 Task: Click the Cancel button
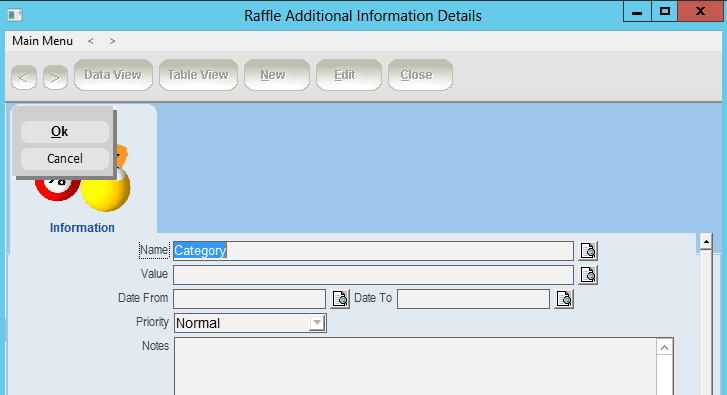[x=64, y=159]
